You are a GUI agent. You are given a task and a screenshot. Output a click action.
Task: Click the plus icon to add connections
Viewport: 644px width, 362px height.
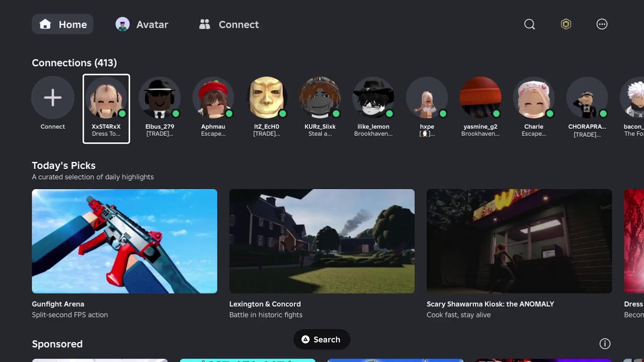tap(53, 98)
